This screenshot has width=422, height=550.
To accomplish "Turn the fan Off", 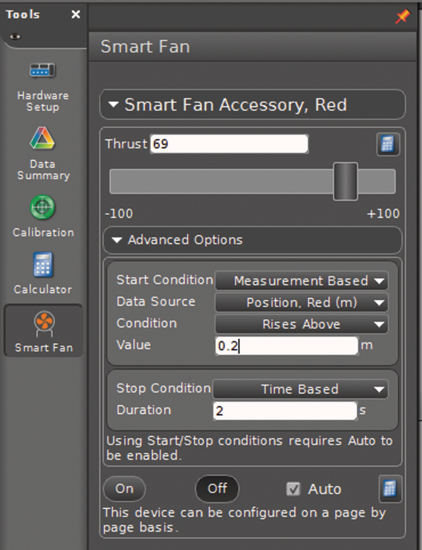I will pos(217,489).
